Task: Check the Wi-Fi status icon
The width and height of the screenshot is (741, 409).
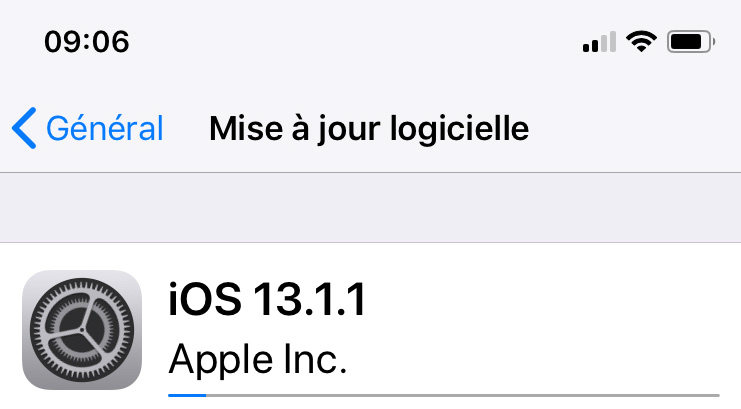Action: point(641,41)
